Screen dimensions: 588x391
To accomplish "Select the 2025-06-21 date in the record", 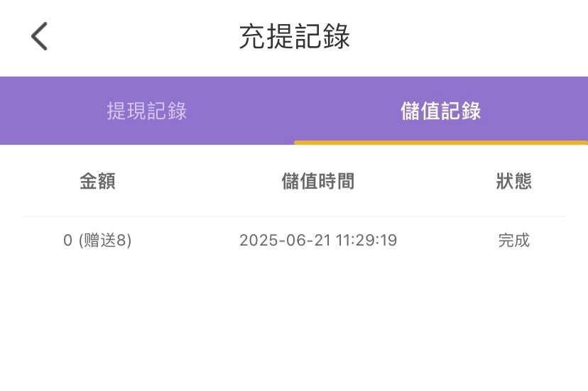I will [285, 241].
